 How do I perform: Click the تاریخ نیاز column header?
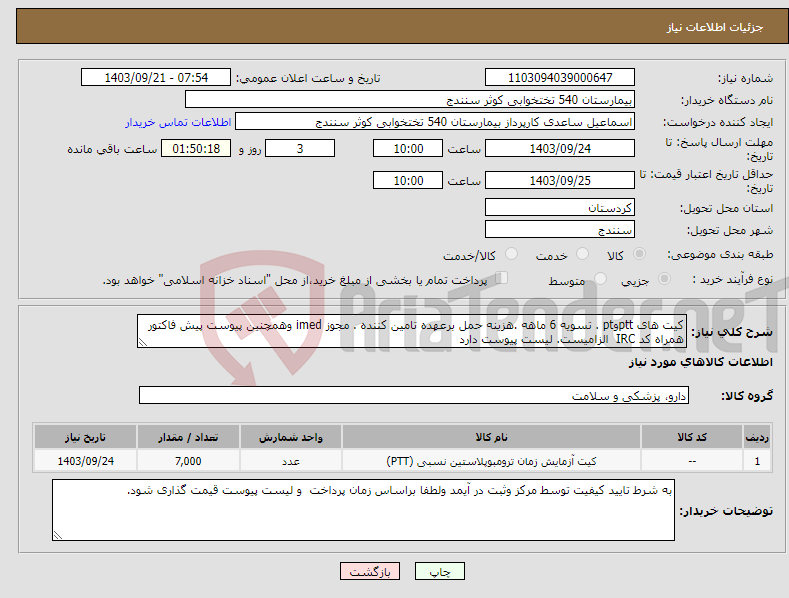click(85, 437)
